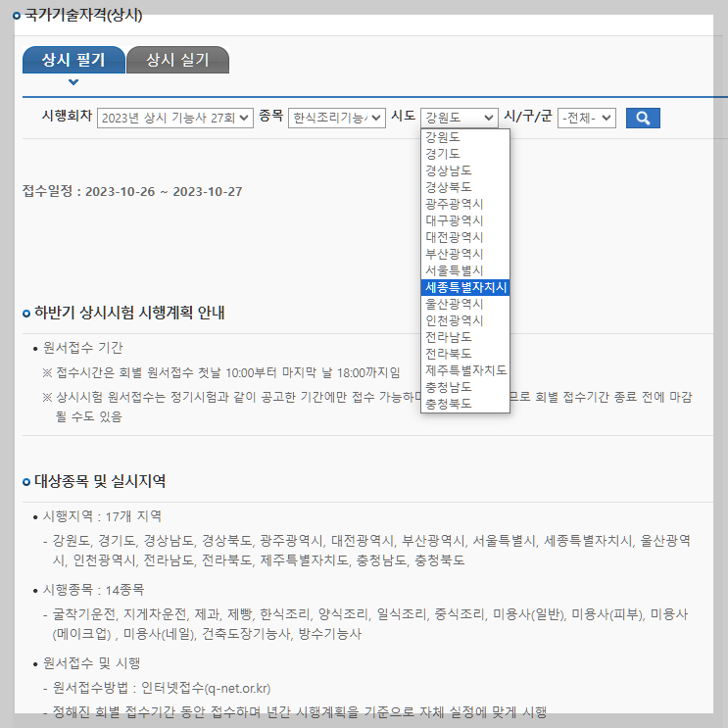Screen dimensions: 728x728
Task: Click the 시행종목 : 14종목 line
Action: 93,590
